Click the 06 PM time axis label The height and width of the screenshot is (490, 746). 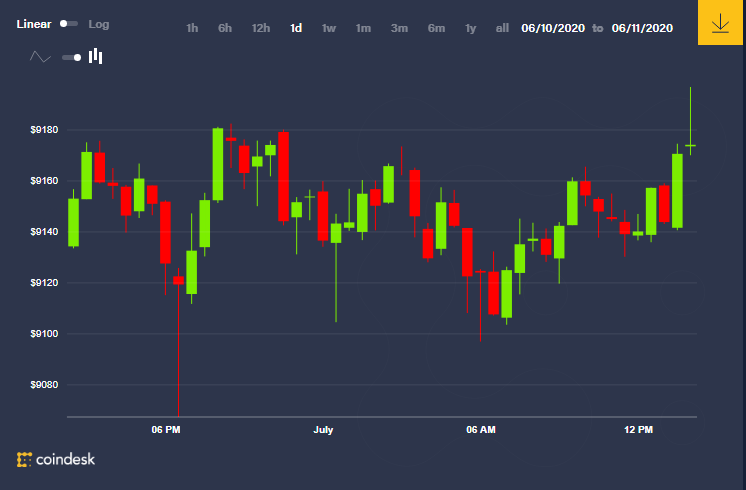click(x=166, y=430)
